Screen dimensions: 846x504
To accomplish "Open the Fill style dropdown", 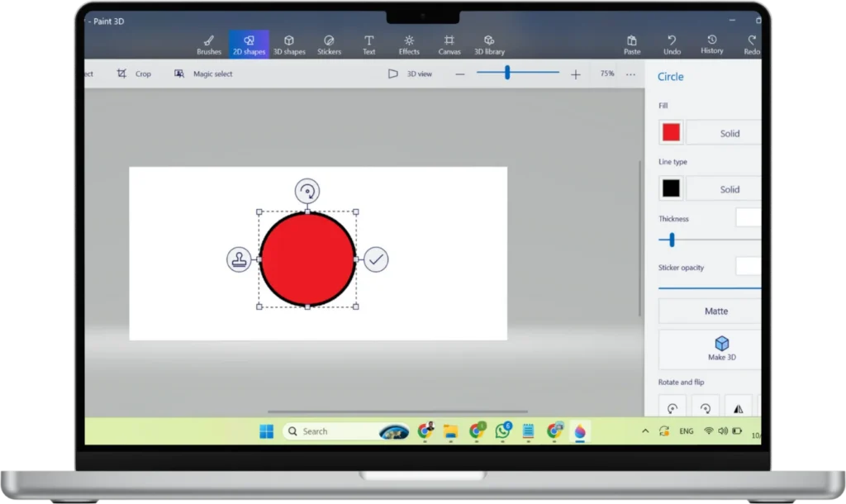I will point(724,132).
